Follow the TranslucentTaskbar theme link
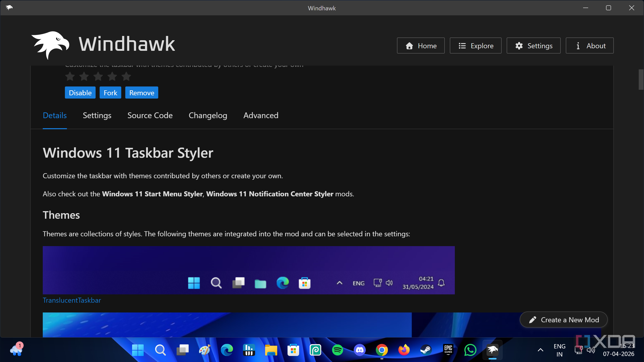The image size is (644, 362). point(72,300)
